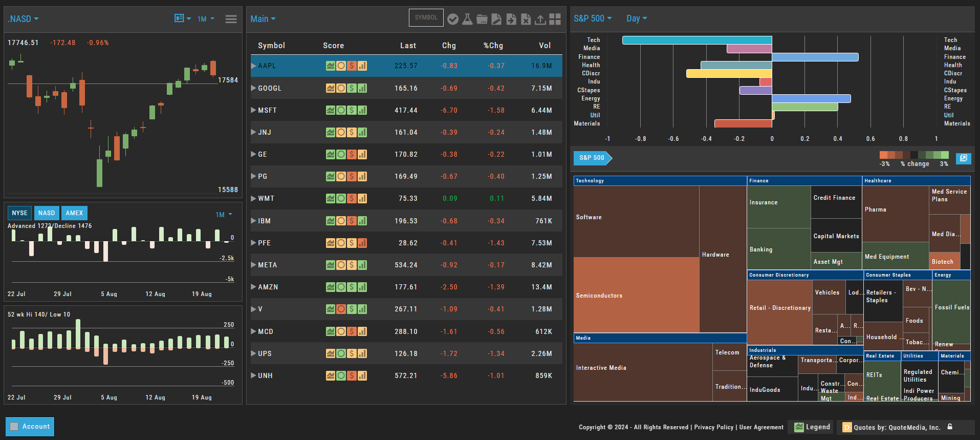Click the delete document X icon
Viewport: 980px width, 440px height.
[x=526, y=19]
